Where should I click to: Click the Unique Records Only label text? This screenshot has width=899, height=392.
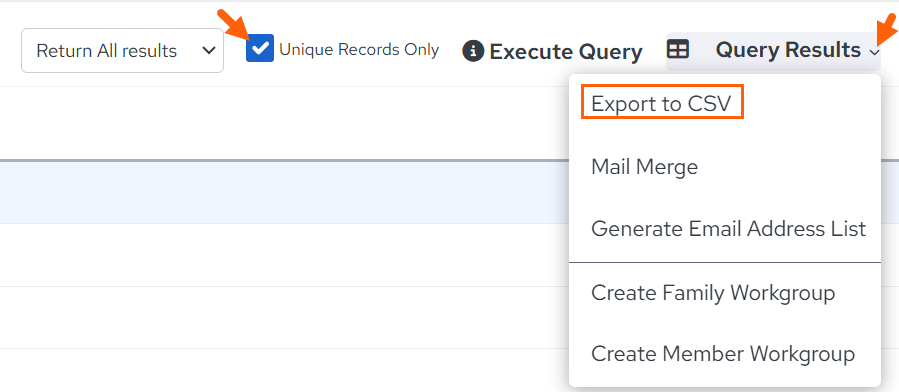[x=359, y=50]
